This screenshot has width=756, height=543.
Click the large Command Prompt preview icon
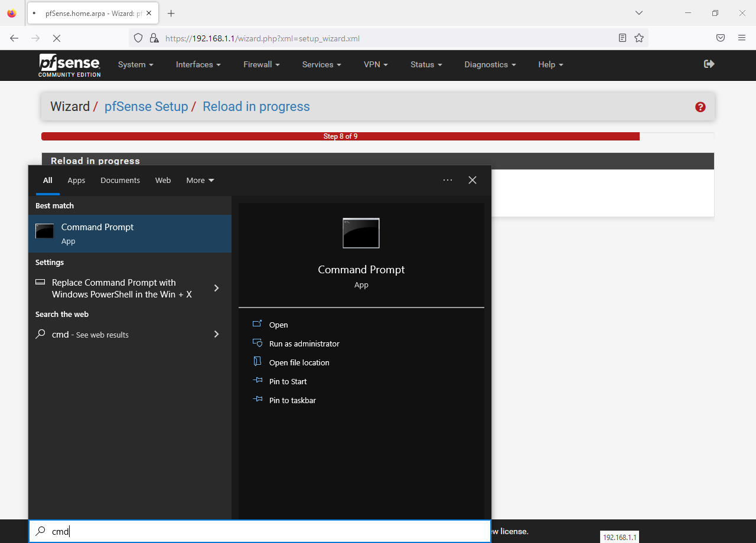pos(361,233)
